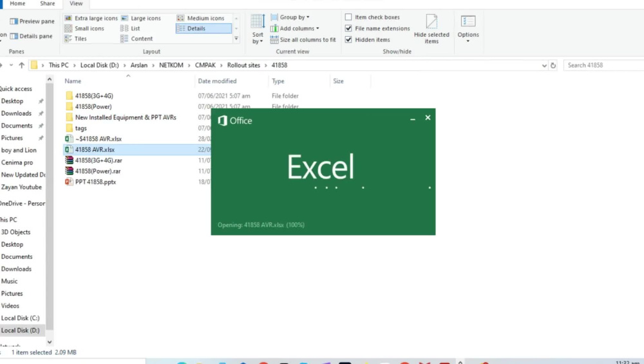Open Zayan Youtube in Quick access

pyautogui.click(x=21, y=187)
